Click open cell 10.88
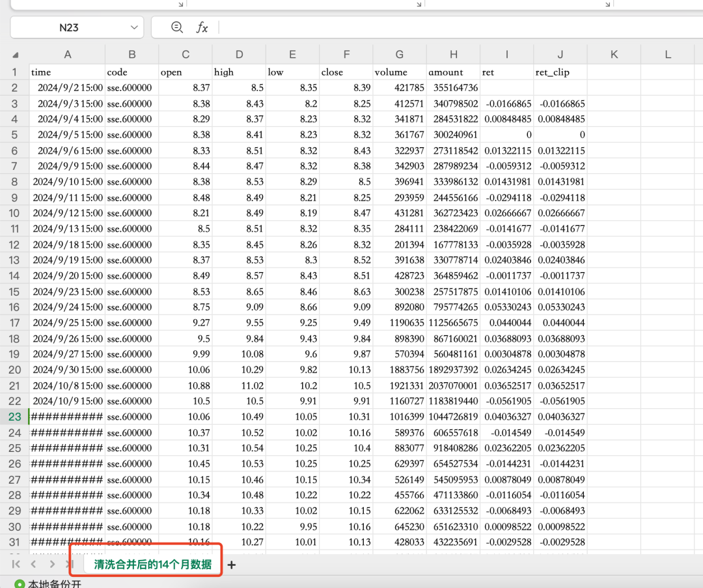The height and width of the screenshot is (588, 703). tap(185, 385)
